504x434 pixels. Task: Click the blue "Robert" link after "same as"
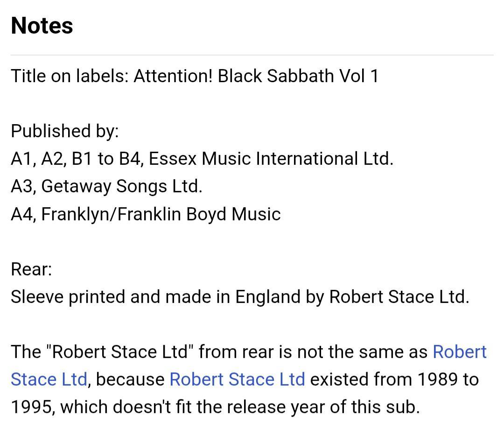(x=460, y=352)
